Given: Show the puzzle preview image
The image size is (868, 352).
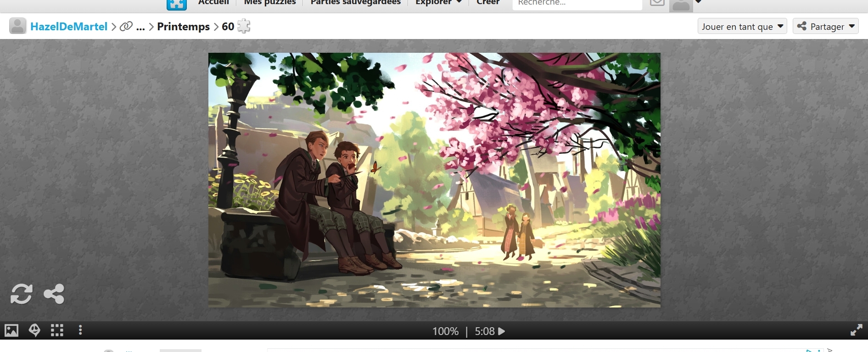Looking at the screenshot, I should [x=11, y=330].
